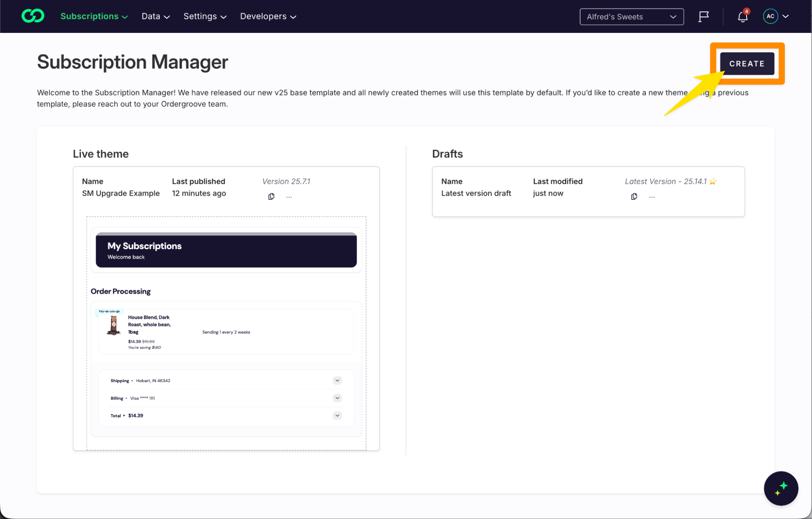
Task: Duplicate the SM Upgrade Example live theme
Action: (271, 197)
